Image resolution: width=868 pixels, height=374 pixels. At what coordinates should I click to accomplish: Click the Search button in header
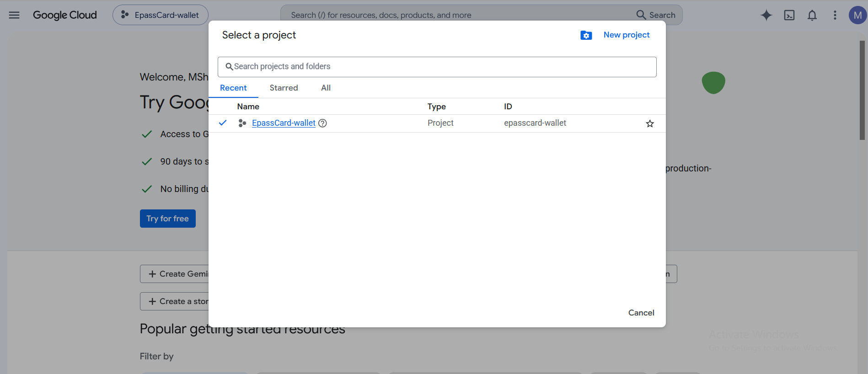[x=656, y=15]
